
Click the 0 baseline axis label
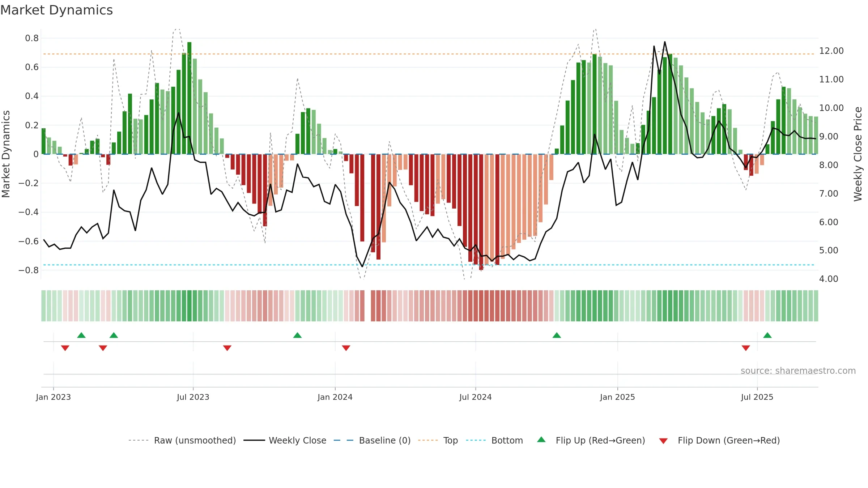click(x=36, y=154)
